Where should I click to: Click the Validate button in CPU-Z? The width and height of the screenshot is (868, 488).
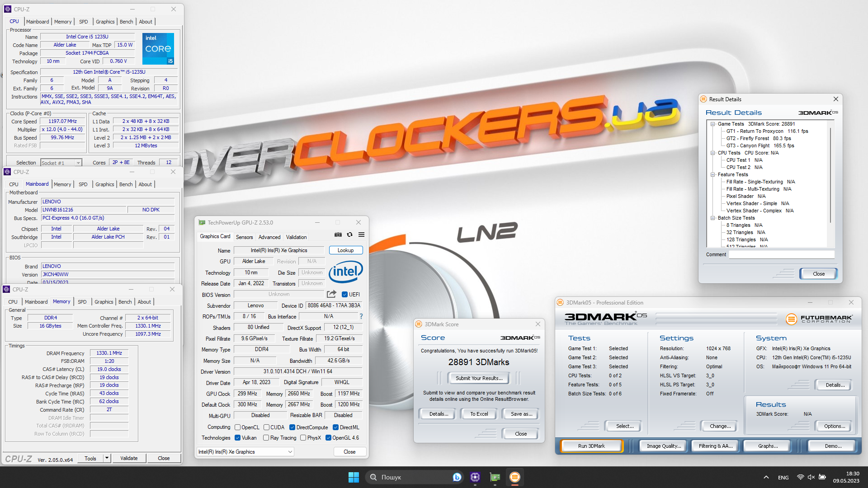coord(129,458)
